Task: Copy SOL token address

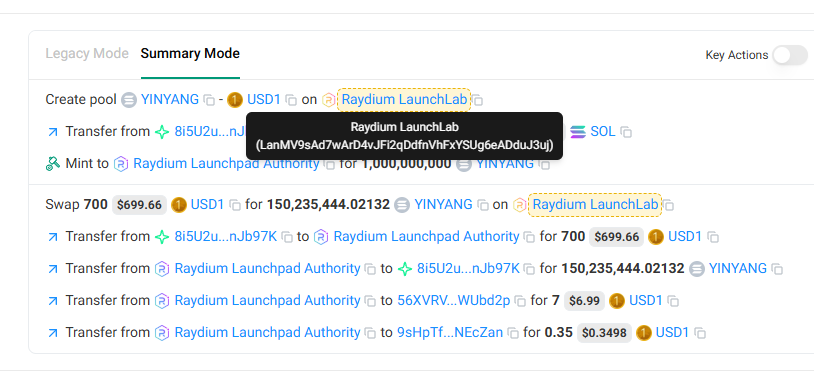Action: [x=627, y=132]
